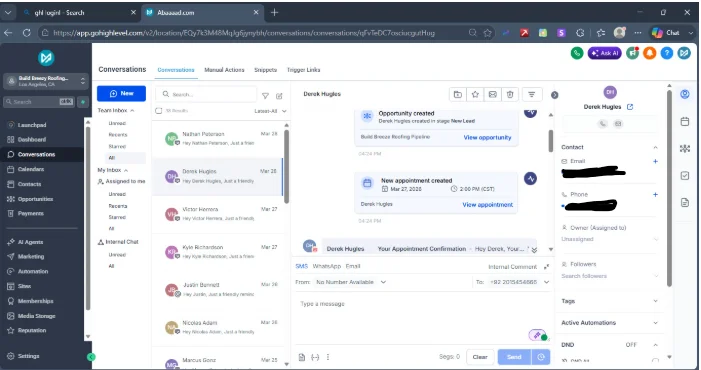Insert a template with the document icon
The width and height of the screenshot is (701, 370).
[302, 357]
